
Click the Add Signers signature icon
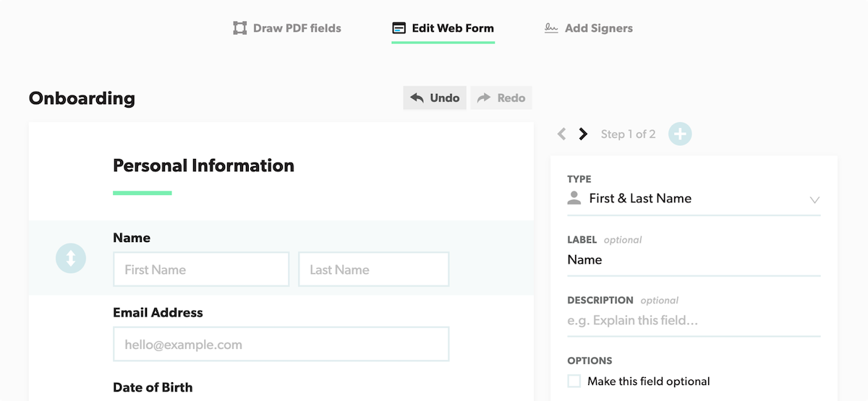[551, 28]
